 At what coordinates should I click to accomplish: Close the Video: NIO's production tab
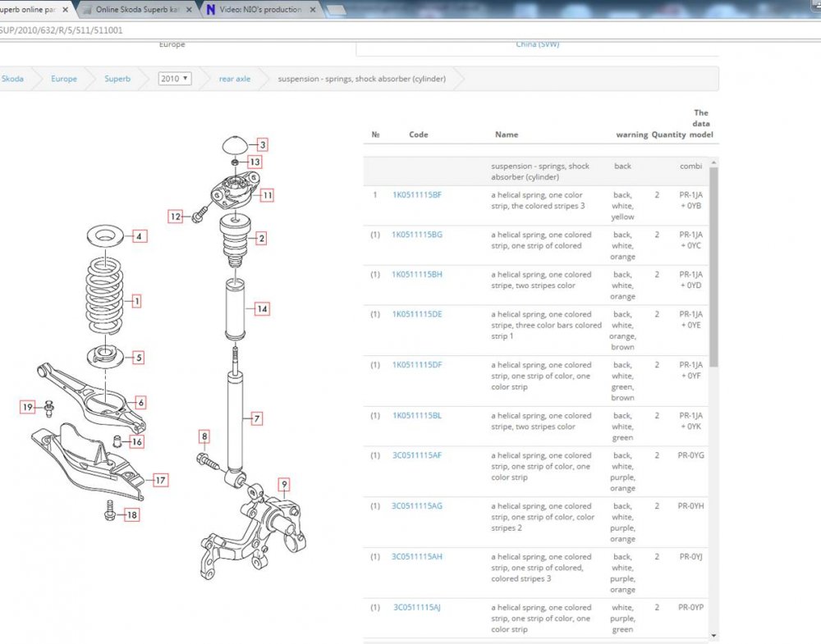click(x=313, y=10)
